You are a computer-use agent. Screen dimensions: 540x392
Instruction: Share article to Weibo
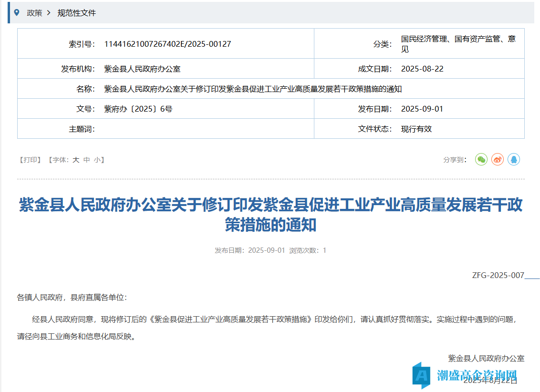pyautogui.click(x=497, y=159)
